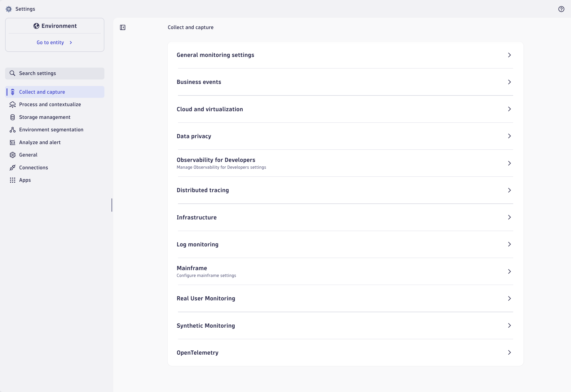The height and width of the screenshot is (392, 571).
Task: Select Collect and capture menu item
Action: tap(42, 92)
